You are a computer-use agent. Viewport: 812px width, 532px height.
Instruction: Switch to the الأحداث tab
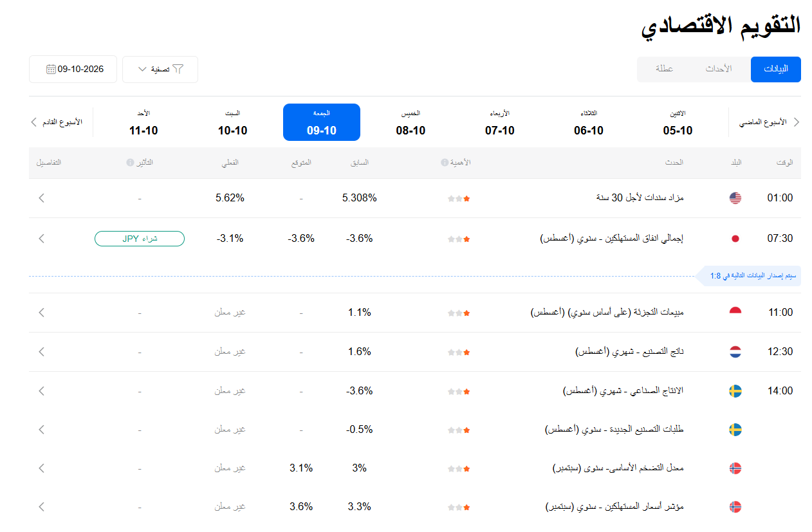[x=719, y=69]
